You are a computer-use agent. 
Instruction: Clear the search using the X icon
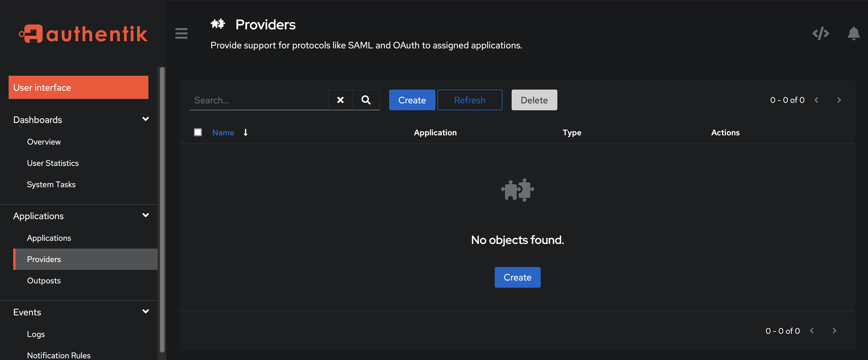[340, 100]
